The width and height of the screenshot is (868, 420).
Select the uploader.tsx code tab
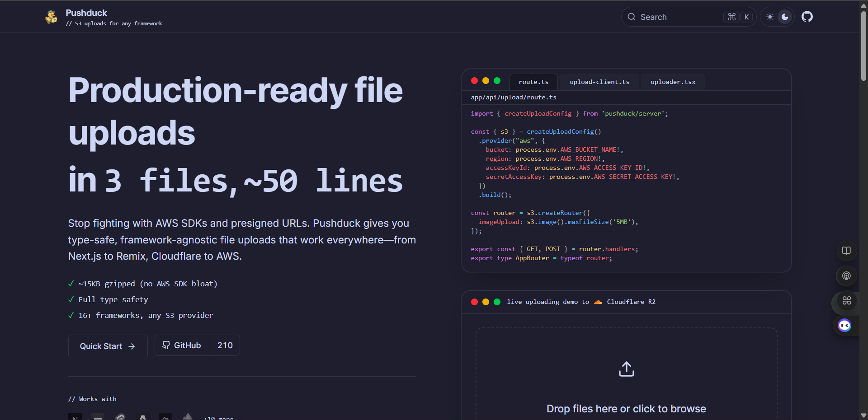(x=673, y=82)
